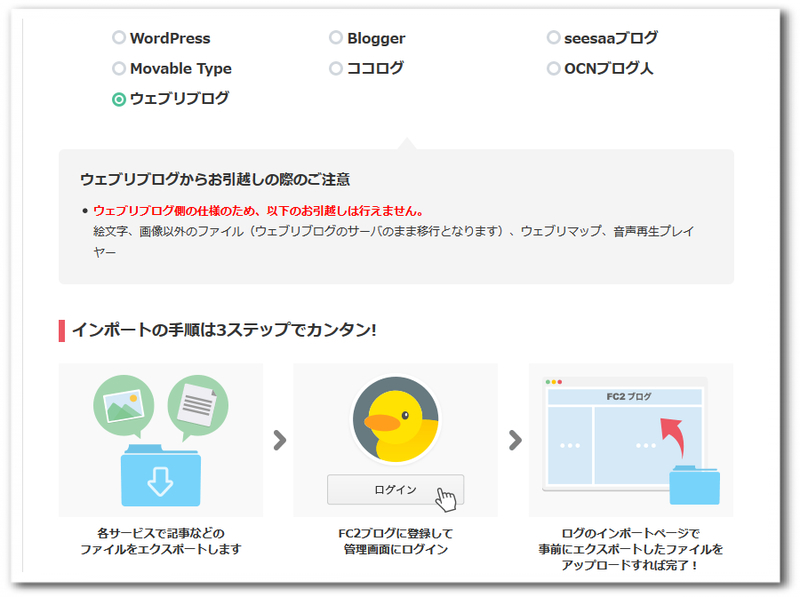Image resolution: width=800 pixels, height=597 pixels.
Task: Click the hand cursor on login illustration
Action: pyautogui.click(x=446, y=499)
